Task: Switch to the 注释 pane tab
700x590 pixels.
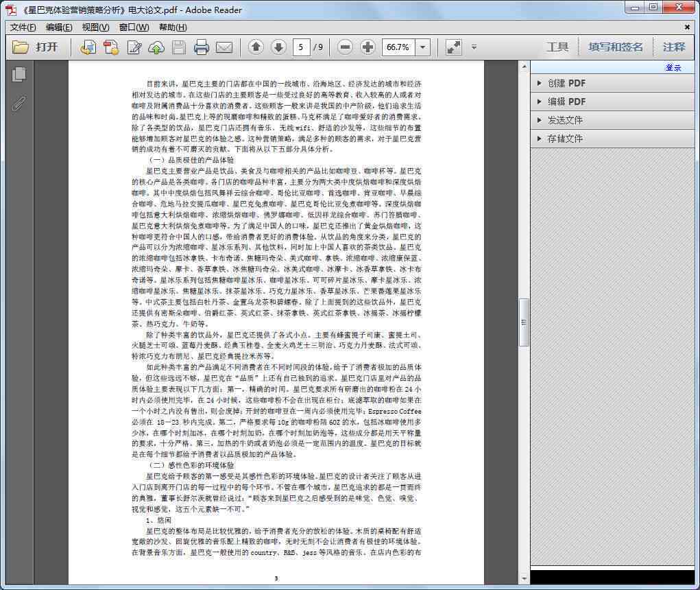Action: (674, 47)
